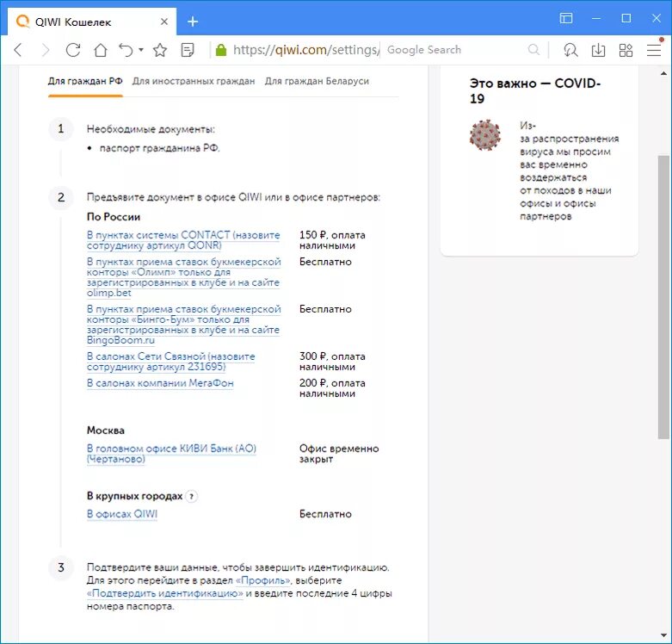The height and width of the screenshot is (644, 672).
Task: Click the 300 ₽ cash payment text
Action: 332,362
